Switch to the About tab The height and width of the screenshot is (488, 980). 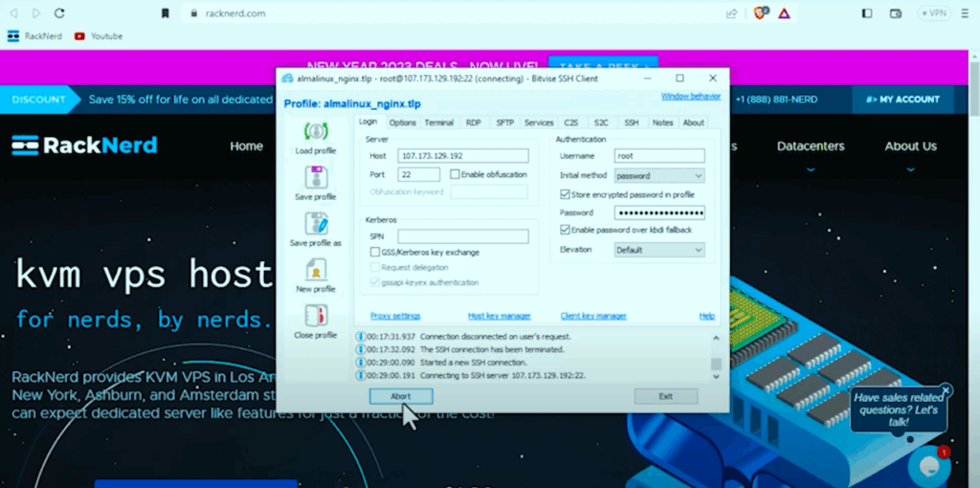tap(693, 122)
